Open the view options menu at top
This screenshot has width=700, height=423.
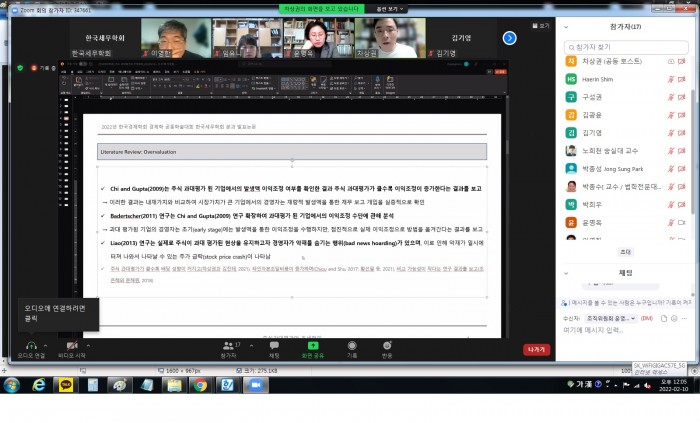385,8
